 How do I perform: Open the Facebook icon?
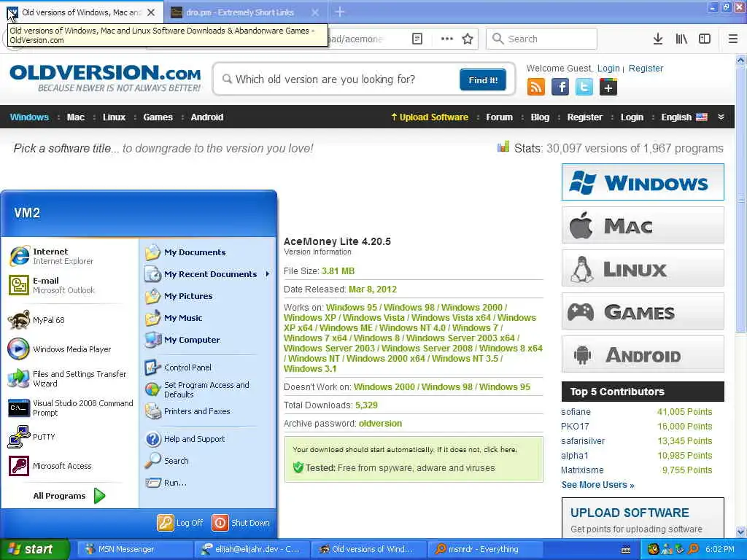(x=560, y=87)
